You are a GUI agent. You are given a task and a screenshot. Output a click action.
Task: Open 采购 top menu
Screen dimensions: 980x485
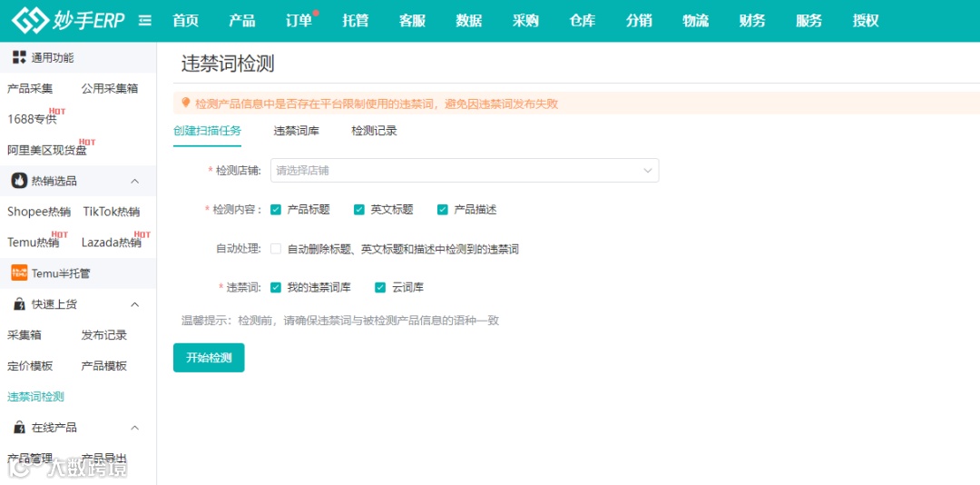[x=525, y=21]
